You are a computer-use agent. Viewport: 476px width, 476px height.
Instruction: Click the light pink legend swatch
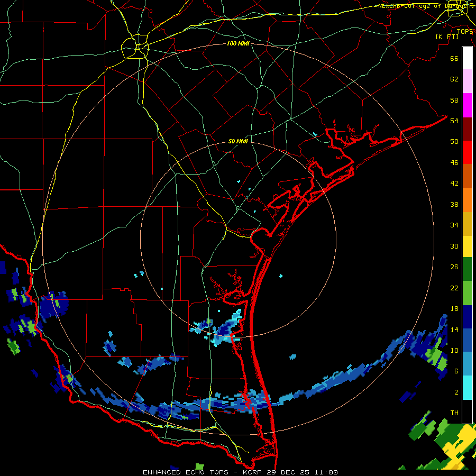[467, 81]
